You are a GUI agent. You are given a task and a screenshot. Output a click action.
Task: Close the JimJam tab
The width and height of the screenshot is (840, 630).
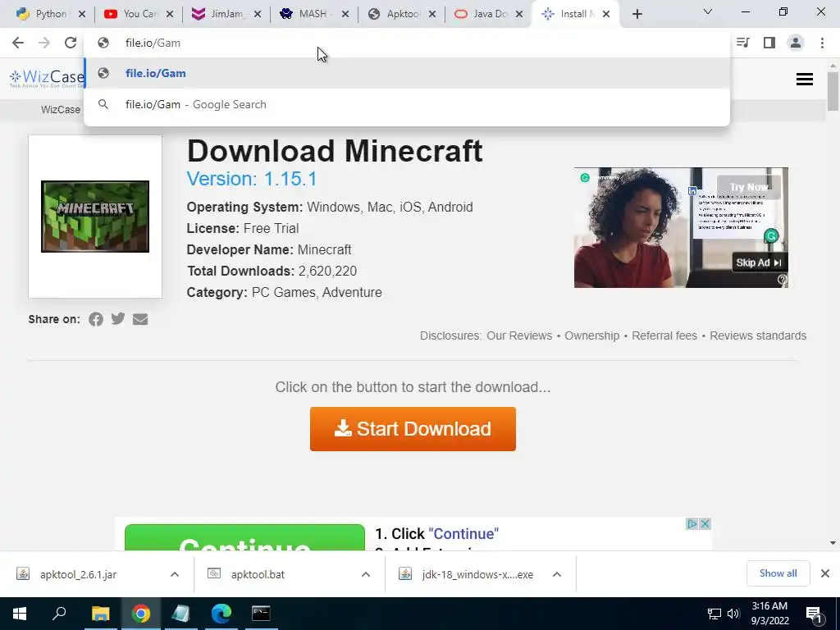[x=258, y=14]
